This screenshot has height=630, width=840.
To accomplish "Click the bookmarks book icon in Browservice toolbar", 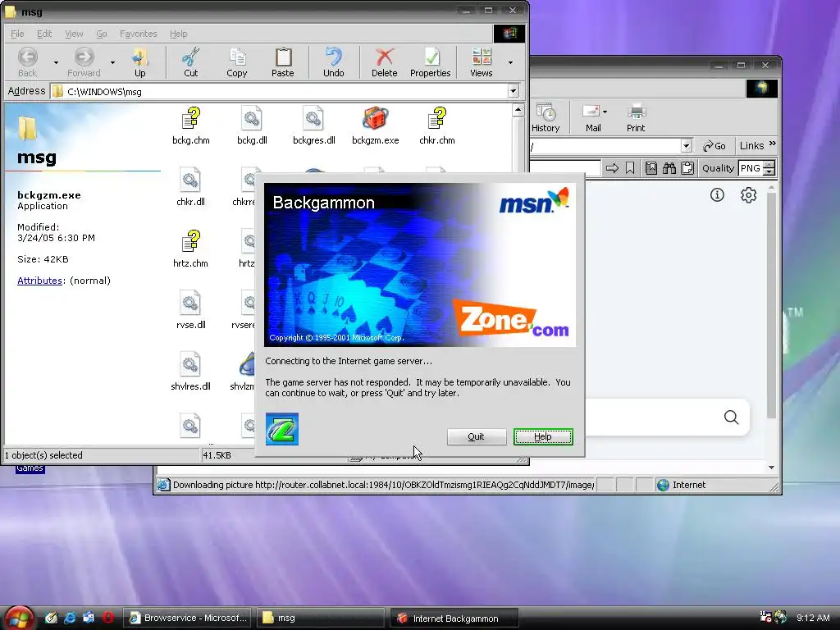I will (x=651, y=168).
